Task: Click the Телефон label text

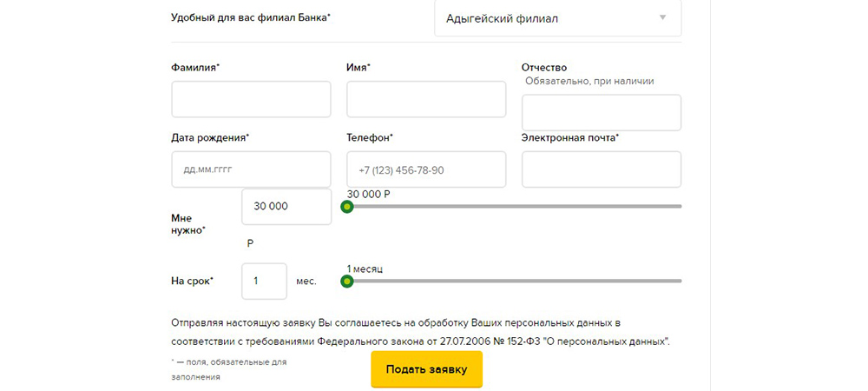Action: tap(370, 137)
